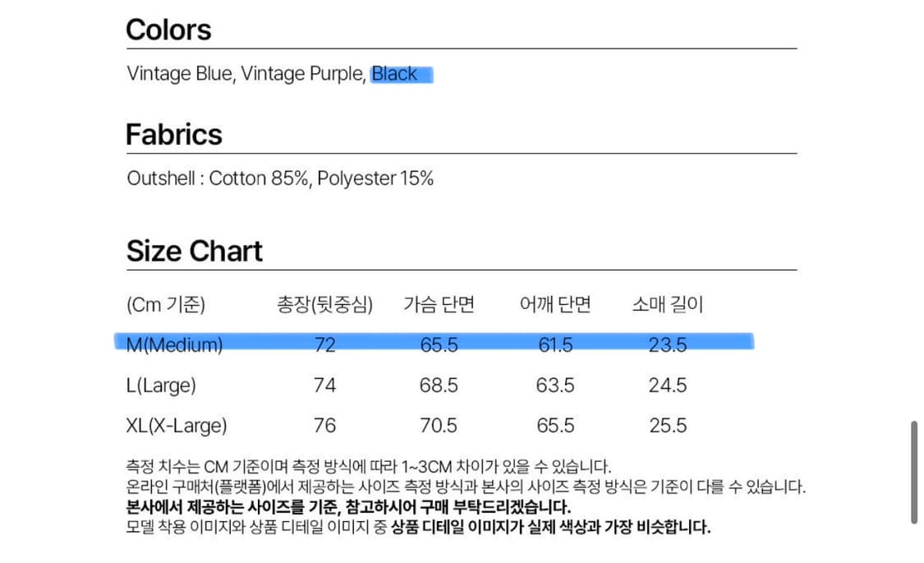Click the highlighted "Black" color name
Screen dimensions: 924x563
click(x=395, y=74)
